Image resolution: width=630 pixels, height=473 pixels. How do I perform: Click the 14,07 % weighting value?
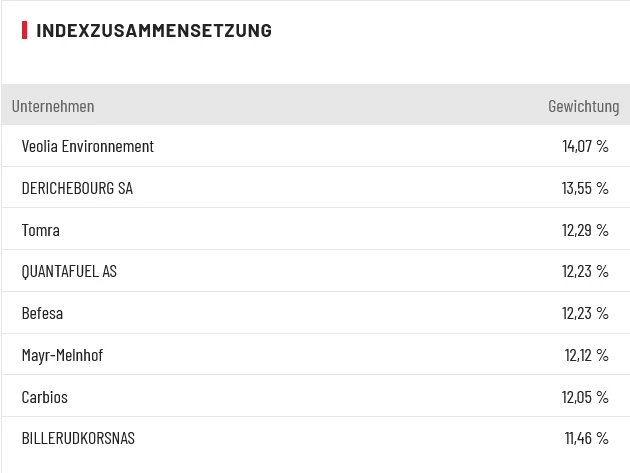[x=585, y=146]
